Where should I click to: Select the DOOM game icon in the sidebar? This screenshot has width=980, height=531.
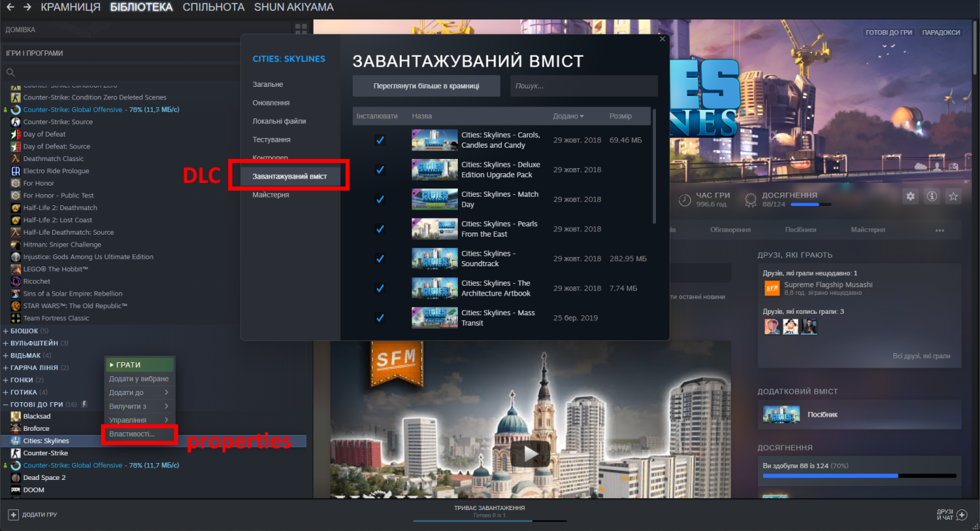point(15,490)
